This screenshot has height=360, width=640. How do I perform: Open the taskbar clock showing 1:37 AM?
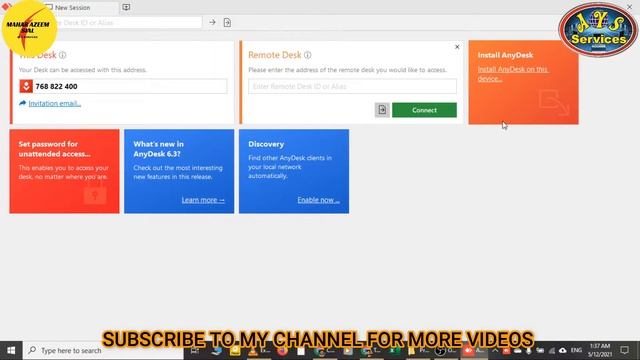pos(600,350)
